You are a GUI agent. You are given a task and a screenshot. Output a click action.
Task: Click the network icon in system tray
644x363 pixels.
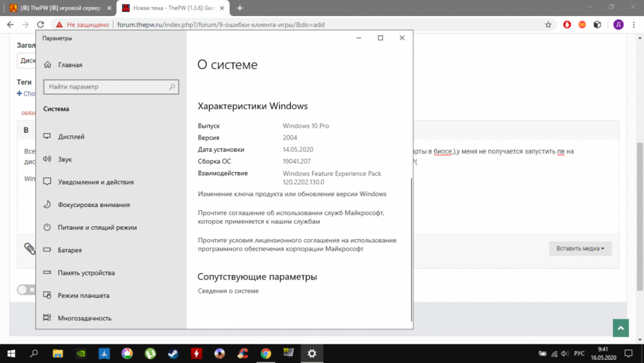[x=554, y=353]
